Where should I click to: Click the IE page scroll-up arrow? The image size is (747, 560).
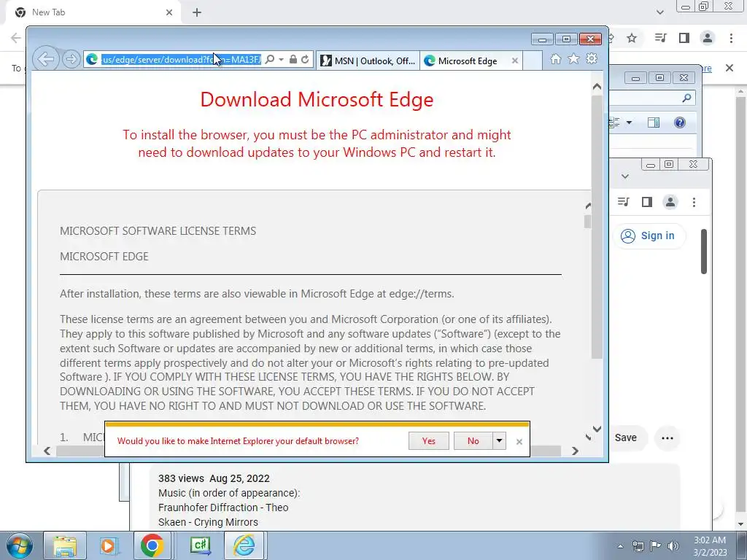click(x=597, y=87)
